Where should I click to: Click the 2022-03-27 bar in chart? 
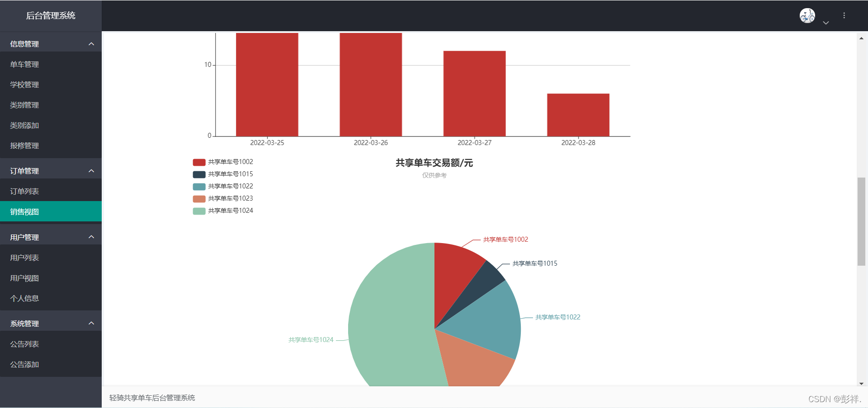click(474, 94)
